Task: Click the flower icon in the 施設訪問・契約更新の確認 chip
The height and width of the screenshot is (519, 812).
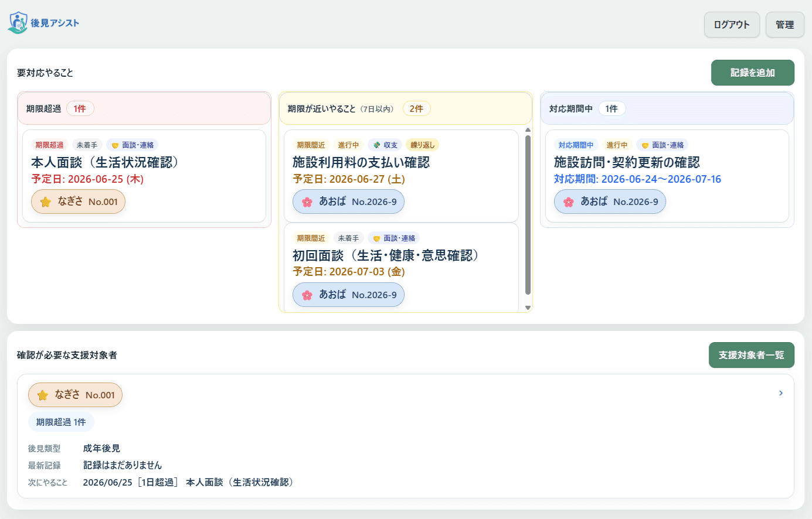Action: [x=569, y=202]
